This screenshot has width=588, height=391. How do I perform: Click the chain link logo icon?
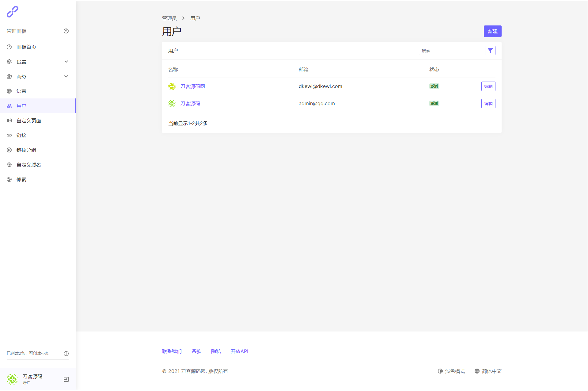pyautogui.click(x=13, y=12)
